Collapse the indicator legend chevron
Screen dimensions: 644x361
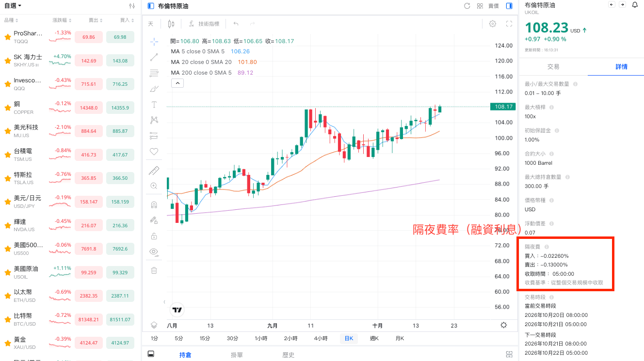pos(177,83)
